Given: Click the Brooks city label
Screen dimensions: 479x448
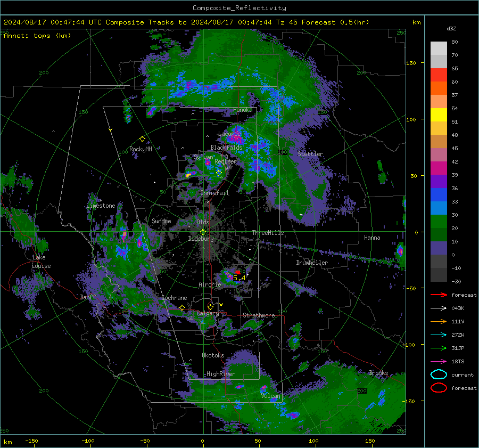Looking at the screenshot, I should (x=378, y=373).
